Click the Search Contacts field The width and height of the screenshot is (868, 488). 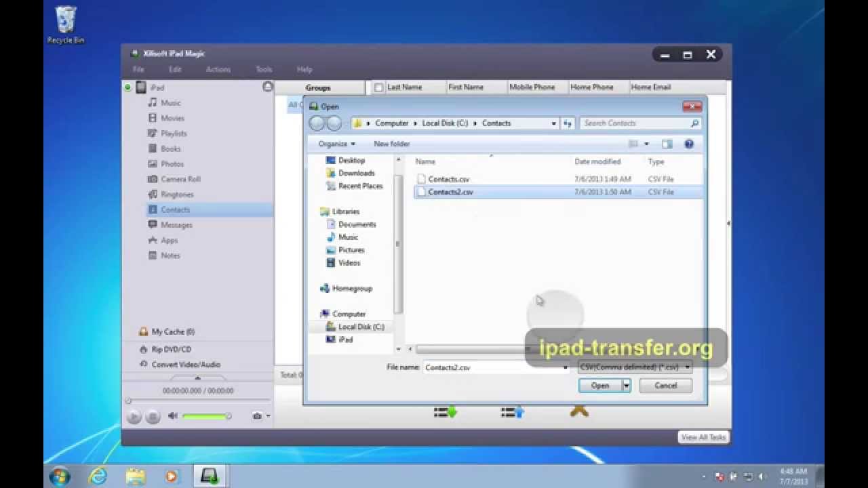tap(639, 123)
